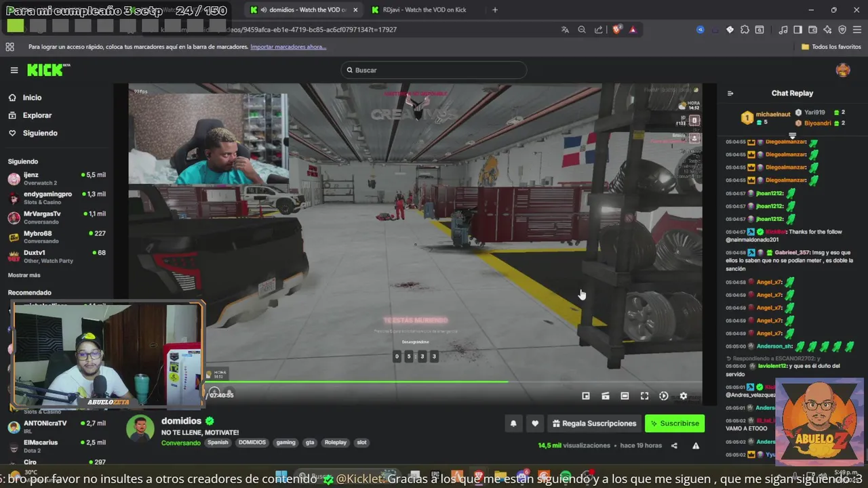Click the Buscar search field
Screen dimensions: 868x488
coord(434,70)
